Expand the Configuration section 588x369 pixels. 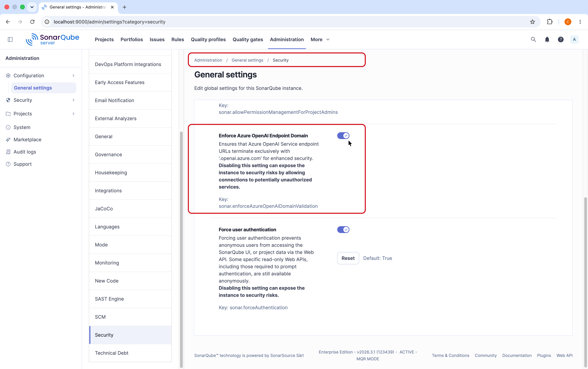click(x=41, y=76)
